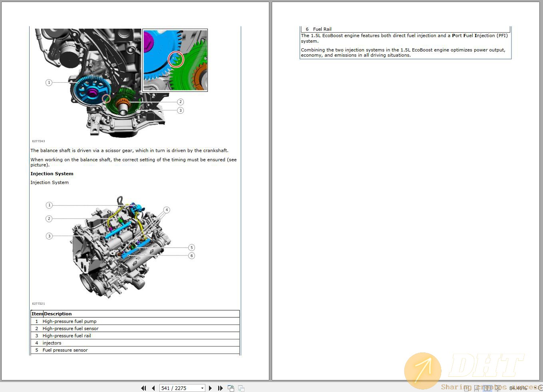Viewport: 543px width, 392px height.
Task: Click the "Injection System" bold heading
Action: click(x=52, y=174)
